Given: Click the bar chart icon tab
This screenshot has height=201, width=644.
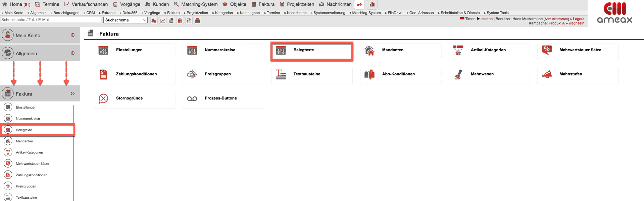Looking at the screenshot, I should click(x=372, y=5).
